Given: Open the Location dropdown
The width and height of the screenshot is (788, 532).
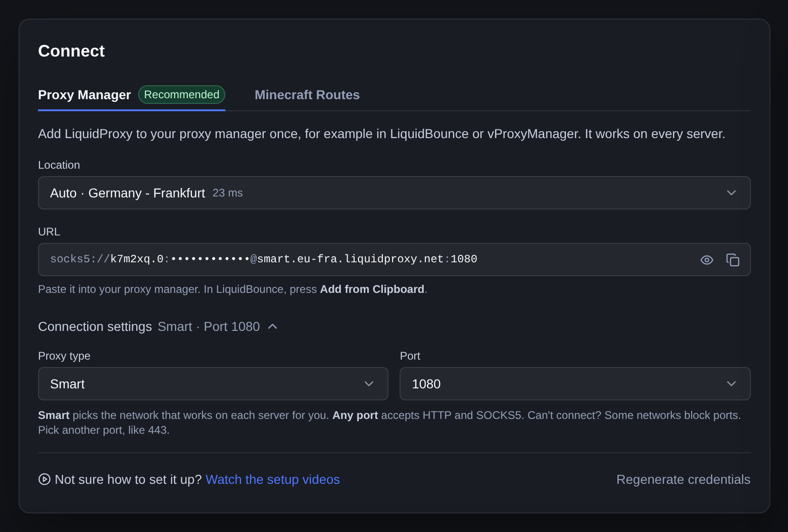Looking at the screenshot, I should (394, 193).
